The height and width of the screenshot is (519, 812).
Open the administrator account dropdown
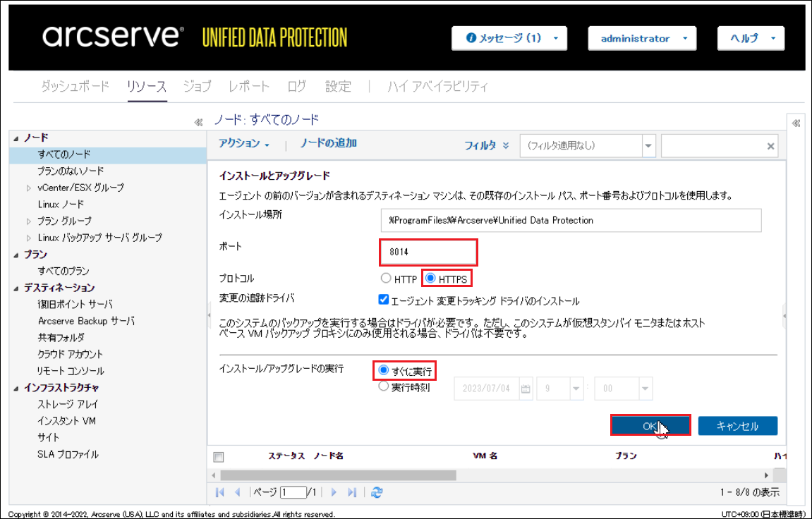pos(641,39)
